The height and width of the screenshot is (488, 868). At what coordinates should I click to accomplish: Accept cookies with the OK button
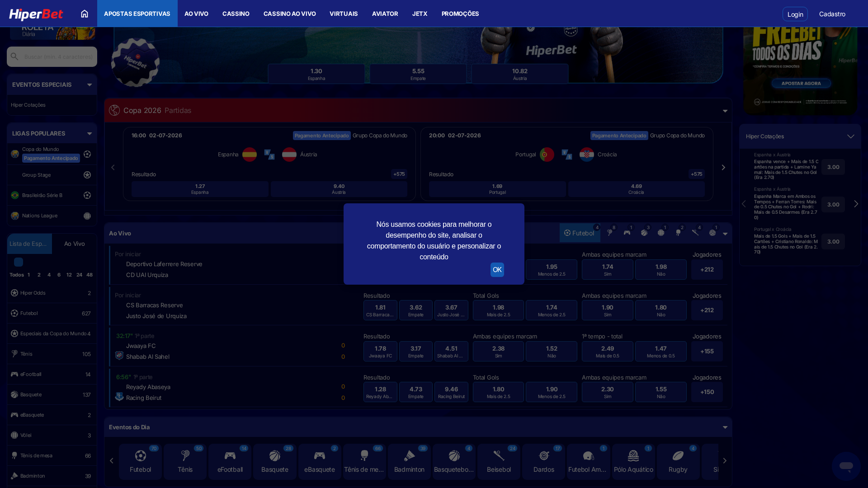click(497, 270)
